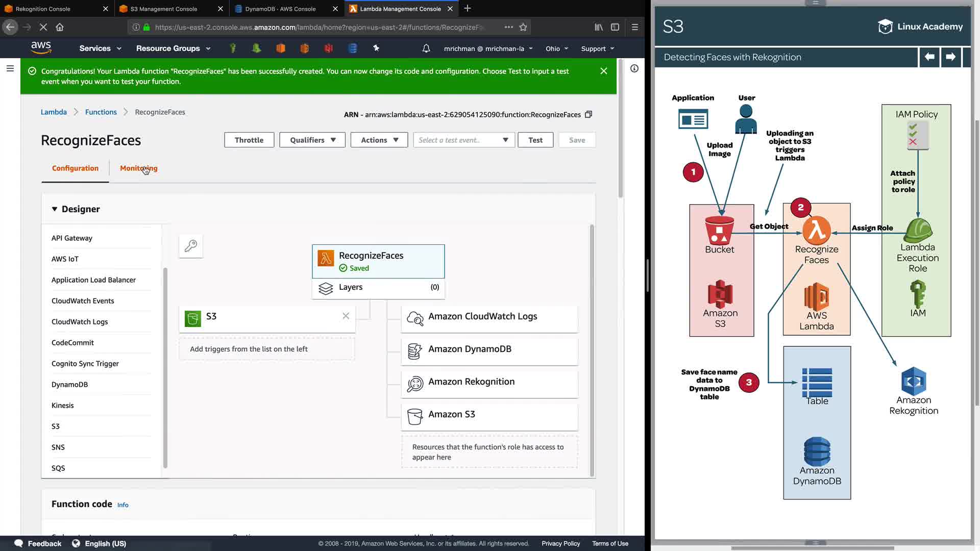The image size is (980, 551).
Task: Open the Select a test event dropdown
Action: 463,140
